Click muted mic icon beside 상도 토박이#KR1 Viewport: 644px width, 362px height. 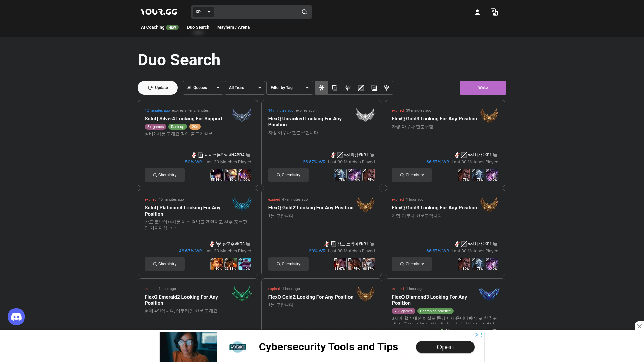click(x=327, y=244)
